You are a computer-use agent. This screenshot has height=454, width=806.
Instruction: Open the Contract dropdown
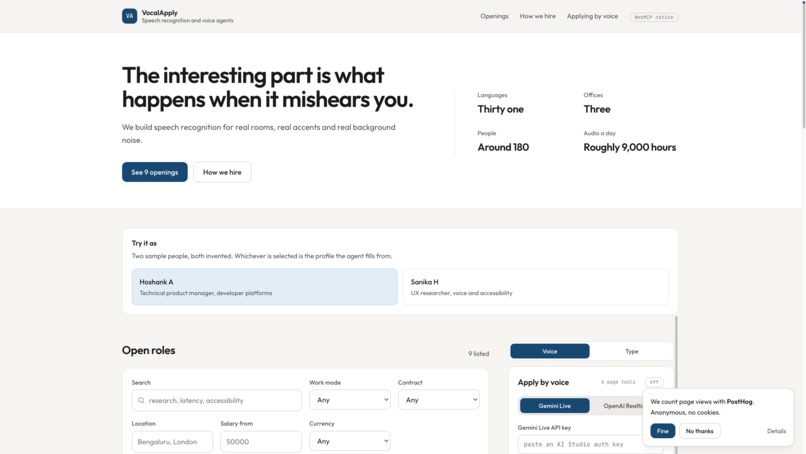pos(438,399)
